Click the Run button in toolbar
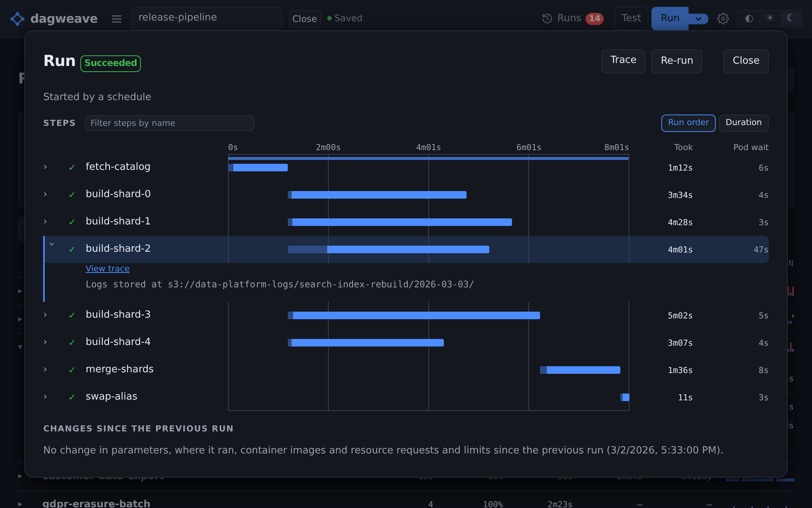 670,18
